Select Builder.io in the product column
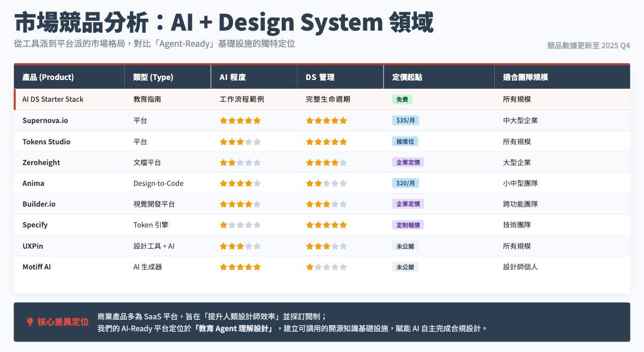 (39, 204)
